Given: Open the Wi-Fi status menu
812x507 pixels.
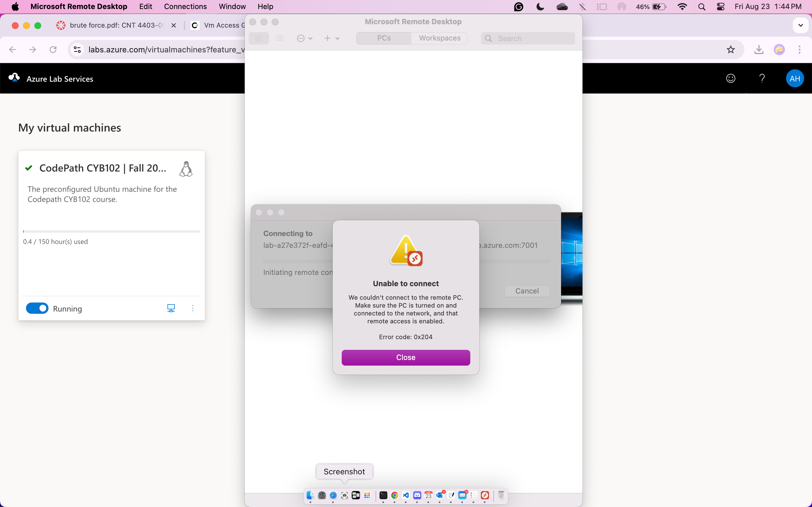Looking at the screenshot, I should pos(682,7).
